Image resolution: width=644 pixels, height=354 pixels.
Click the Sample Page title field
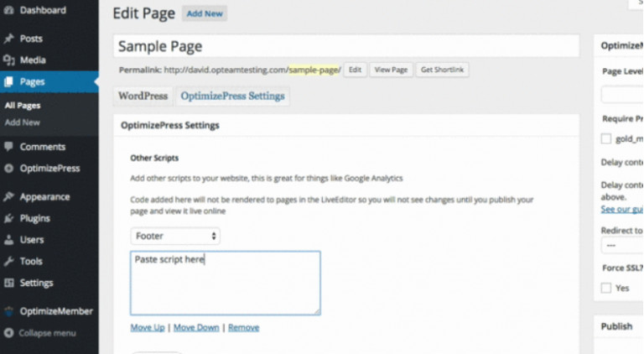pos(346,46)
